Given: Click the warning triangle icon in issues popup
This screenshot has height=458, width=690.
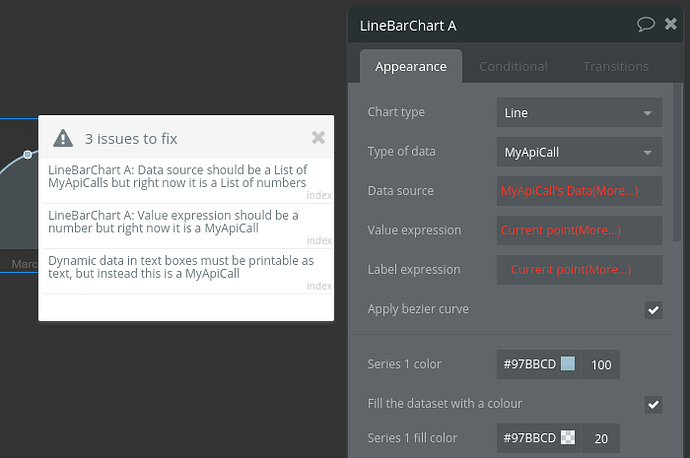Looking at the screenshot, I should point(63,138).
